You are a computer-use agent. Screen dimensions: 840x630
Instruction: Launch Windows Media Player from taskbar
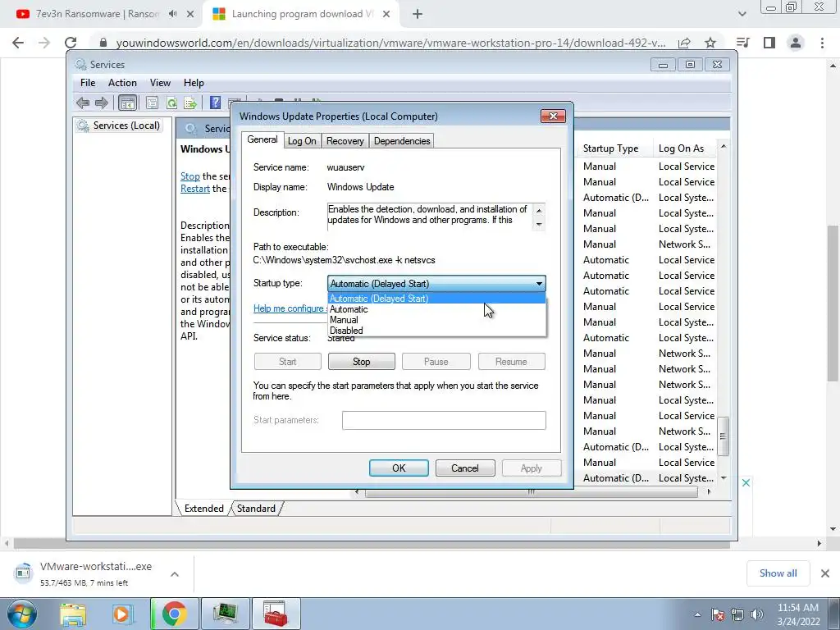(x=123, y=614)
